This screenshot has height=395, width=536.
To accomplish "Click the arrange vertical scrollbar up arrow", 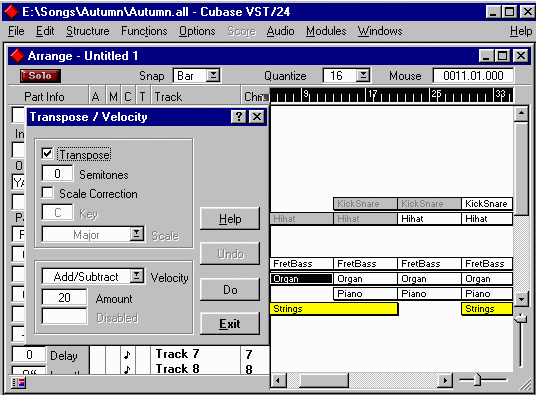I will [x=521, y=114].
